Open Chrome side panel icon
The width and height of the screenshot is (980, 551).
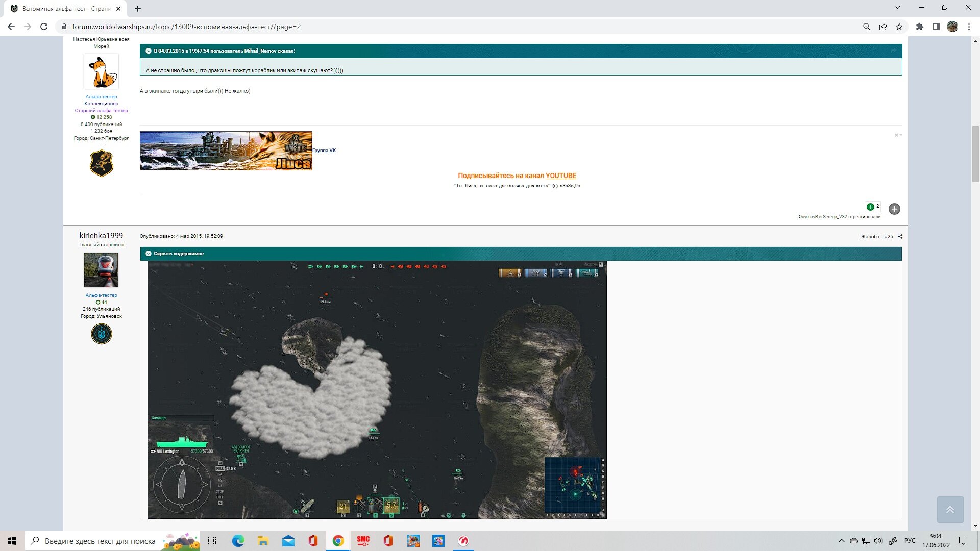936,27
